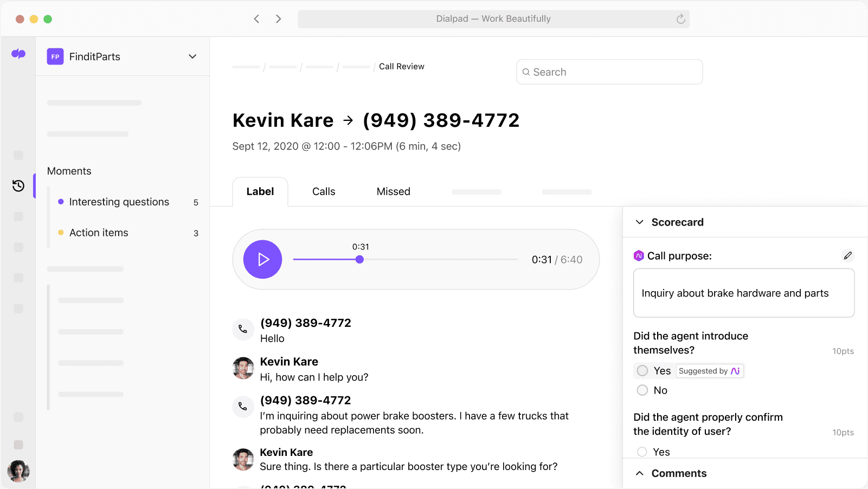Click the pencil to edit Call purpose
This screenshot has width=868, height=489.
[848, 255]
